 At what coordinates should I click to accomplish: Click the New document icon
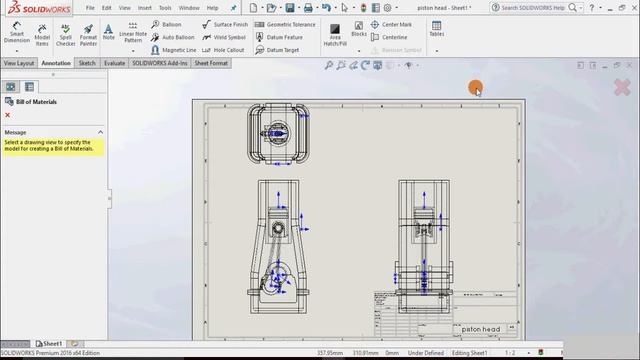(x=253, y=8)
